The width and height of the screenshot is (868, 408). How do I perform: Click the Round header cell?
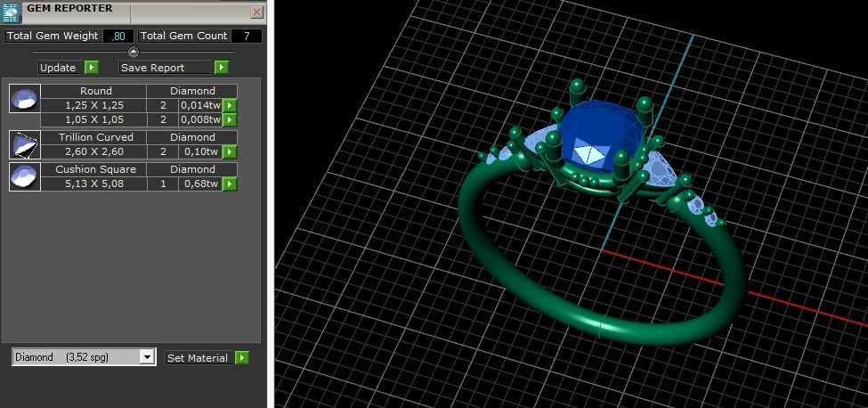click(x=94, y=91)
